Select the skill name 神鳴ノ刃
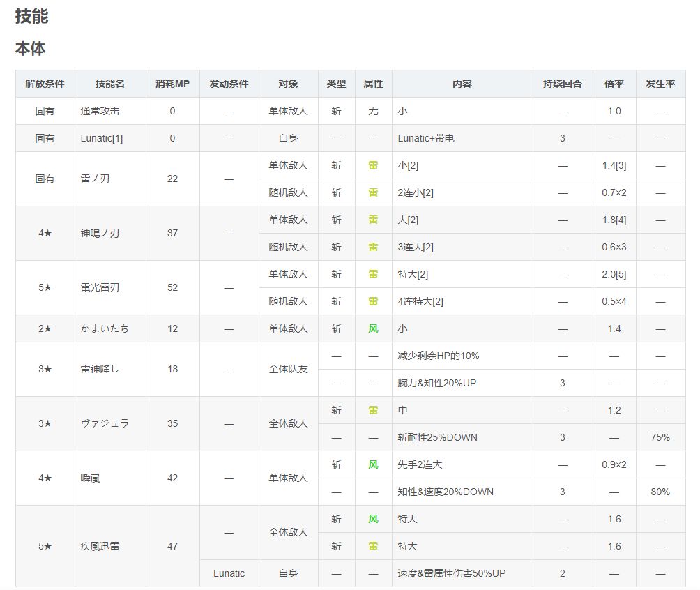700x590 pixels. (x=100, y=234)
